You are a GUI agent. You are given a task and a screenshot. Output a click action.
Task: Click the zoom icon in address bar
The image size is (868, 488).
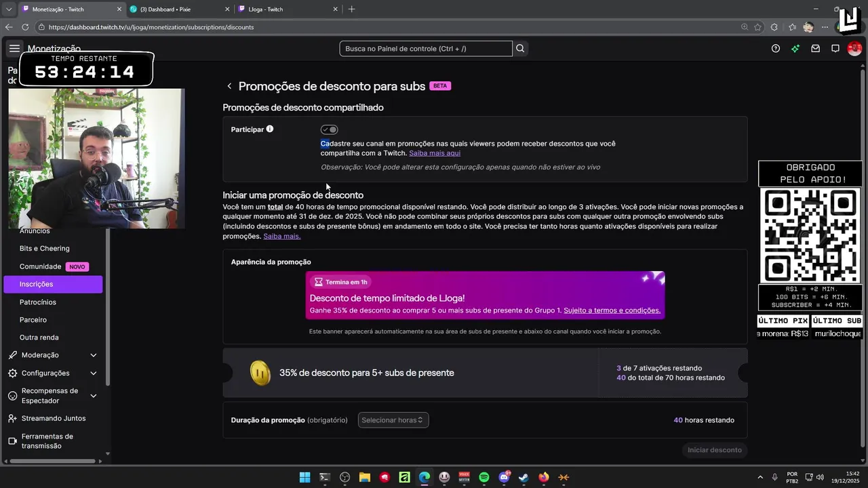[x=745, y=27]
